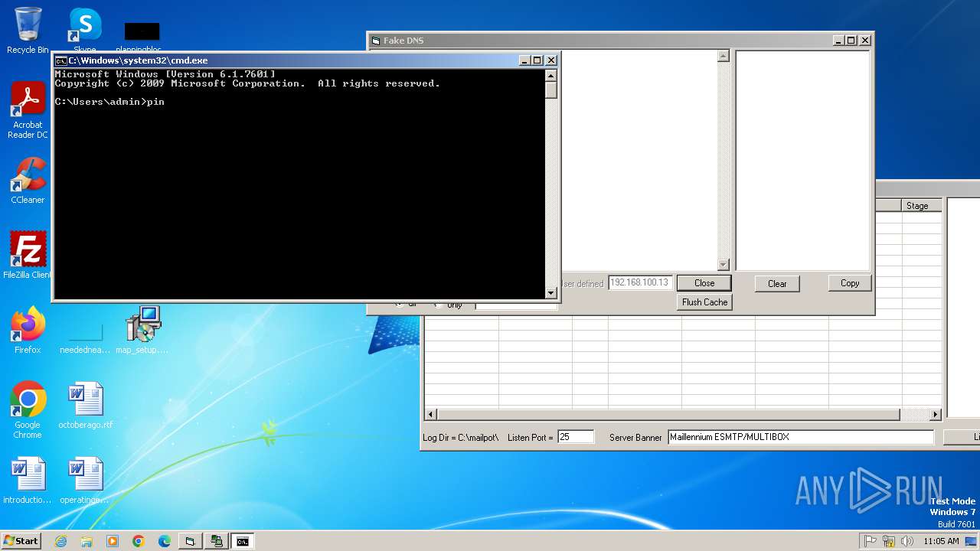Click the Fake DNS right output pane
The width and height of the screenshot is (980, 551).
(x=802, y=161)
